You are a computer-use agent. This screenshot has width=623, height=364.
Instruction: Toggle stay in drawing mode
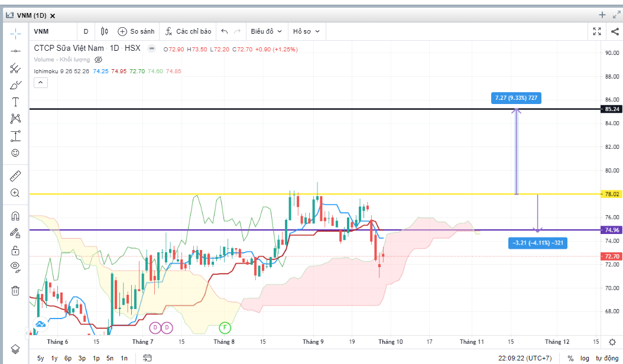point(15,233)
